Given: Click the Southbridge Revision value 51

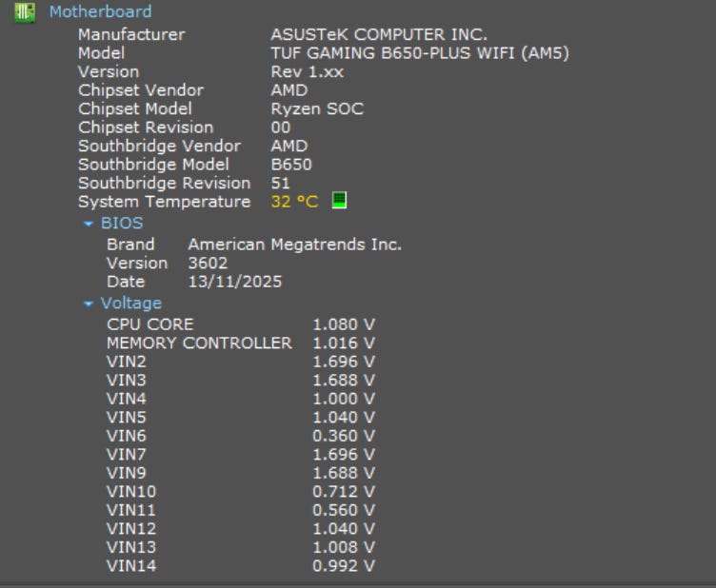Looking at the screenshot, I should pyautogui.click(x=280, y=184).
